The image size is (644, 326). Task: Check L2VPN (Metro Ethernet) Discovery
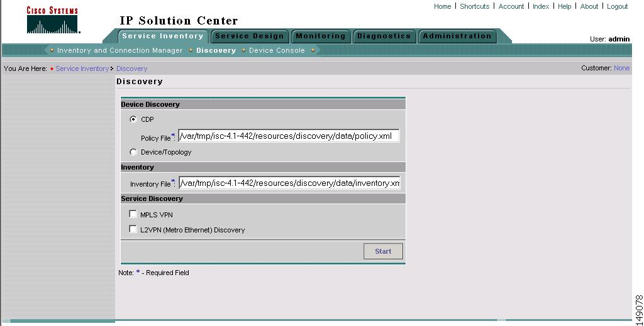click(133, 229)
